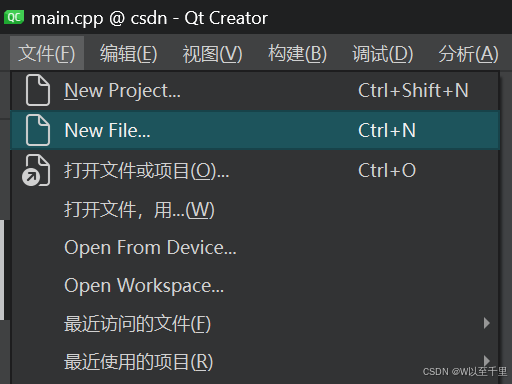The image size is (512, 384).
Task: Choose 打开文件或项目(O)... text entry
Action: [147, 171]
